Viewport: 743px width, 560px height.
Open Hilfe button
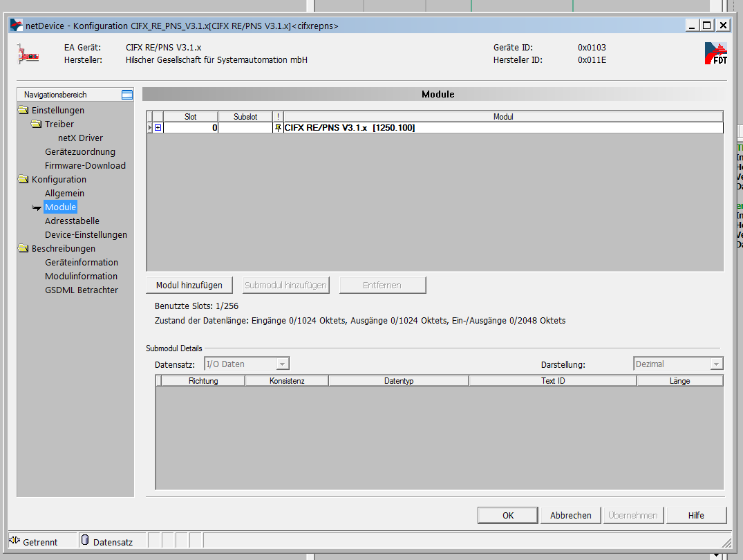[696, 516]
